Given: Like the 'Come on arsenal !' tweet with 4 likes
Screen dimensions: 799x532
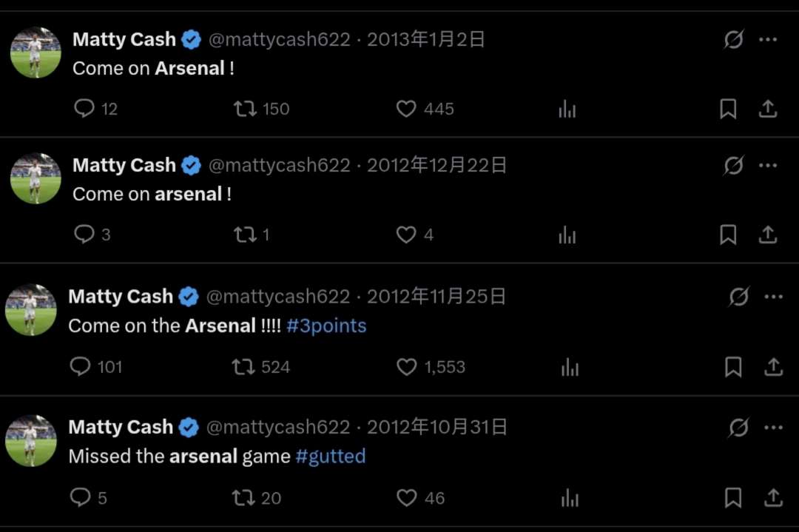Looking at the screenshot, I should [406, 235].
